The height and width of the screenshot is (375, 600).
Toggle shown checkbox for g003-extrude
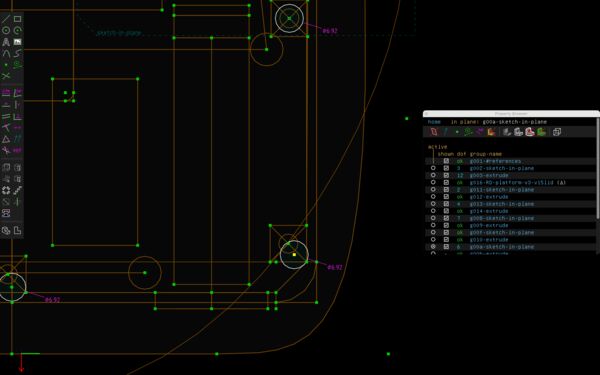click(446, 175)
